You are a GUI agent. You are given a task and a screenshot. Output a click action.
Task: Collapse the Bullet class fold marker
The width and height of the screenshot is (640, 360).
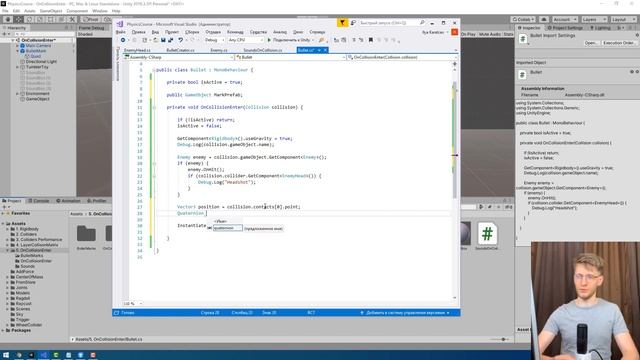coord(154,70)
